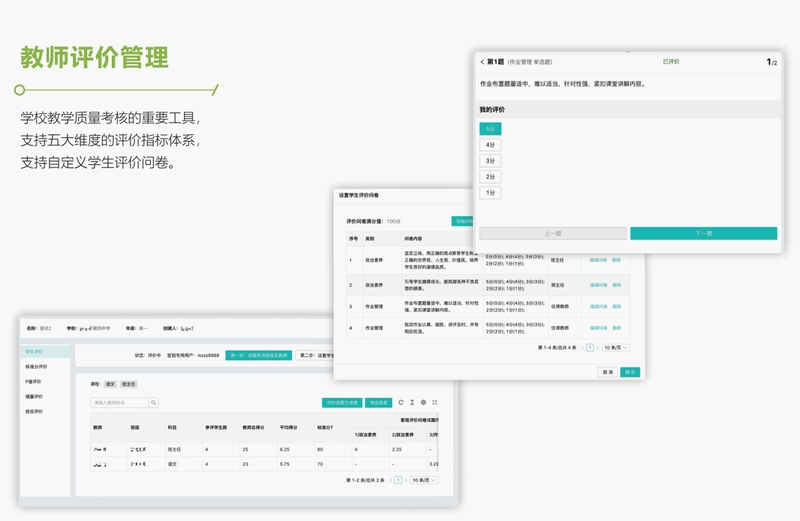Open the 10 条/页 dropdown in questionnaire dialog
The image size is (800, 521).
pyautogui.click(x=616, y=348)
